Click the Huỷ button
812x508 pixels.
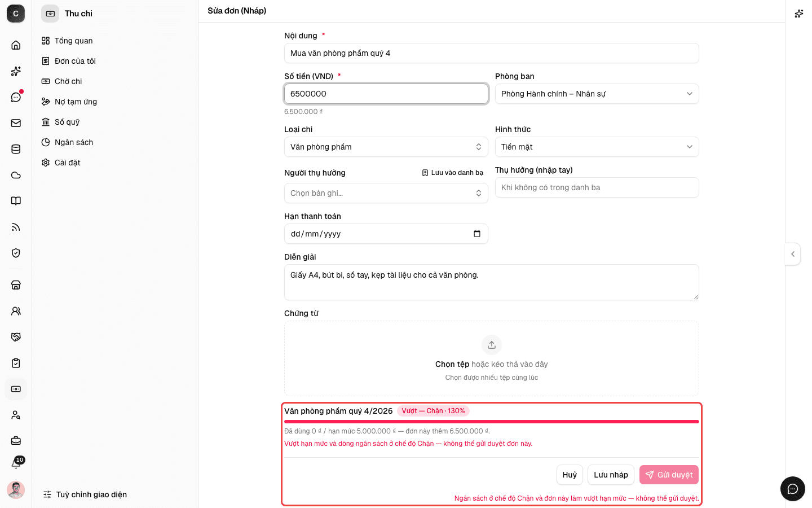[x=570, y=475]
